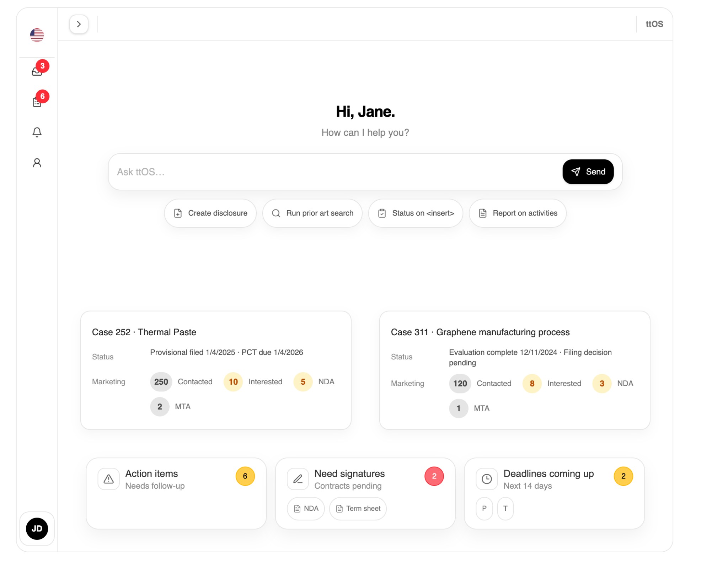Expand the sidebar using the chevron arrow
The width and height of the screenshot is (728, 564).
point(79,24)
